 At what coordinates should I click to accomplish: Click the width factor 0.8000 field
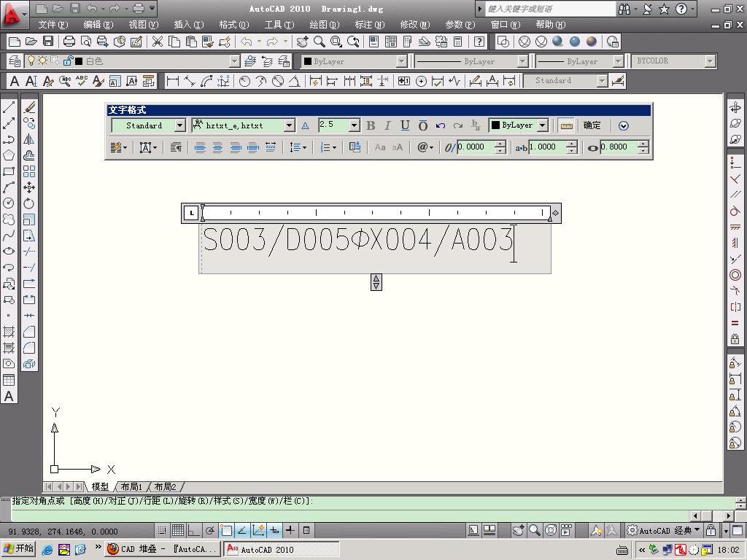[619, 147]
